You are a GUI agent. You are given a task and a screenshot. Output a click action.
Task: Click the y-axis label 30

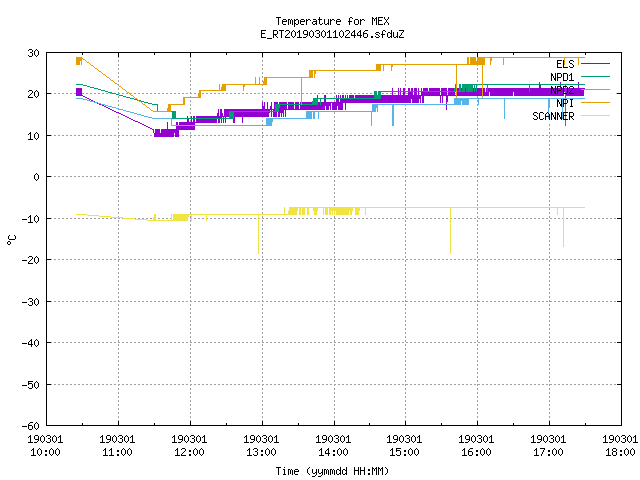pos(33,53)
